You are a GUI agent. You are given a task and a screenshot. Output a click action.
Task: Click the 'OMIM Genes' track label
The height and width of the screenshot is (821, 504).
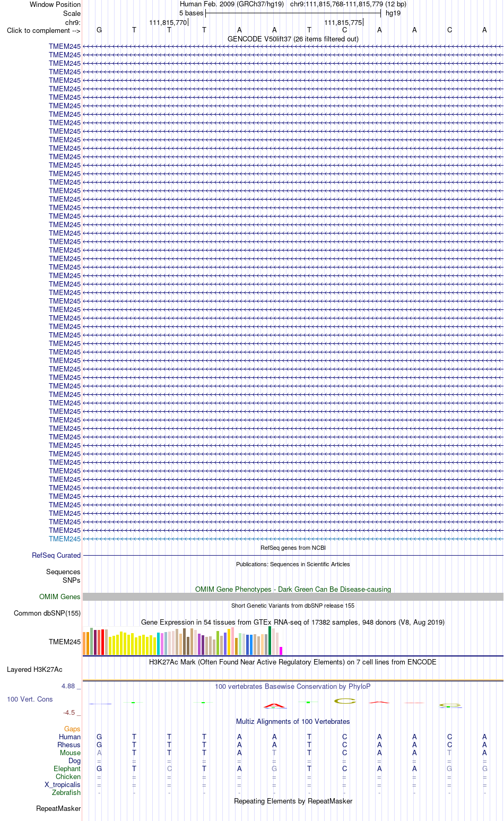point(60,597)
